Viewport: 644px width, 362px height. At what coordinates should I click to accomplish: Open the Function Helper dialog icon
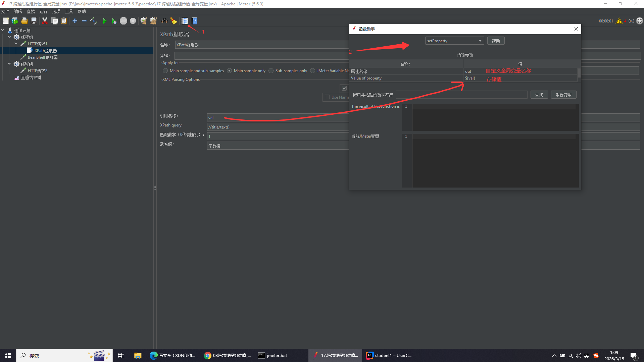(185, 21)
